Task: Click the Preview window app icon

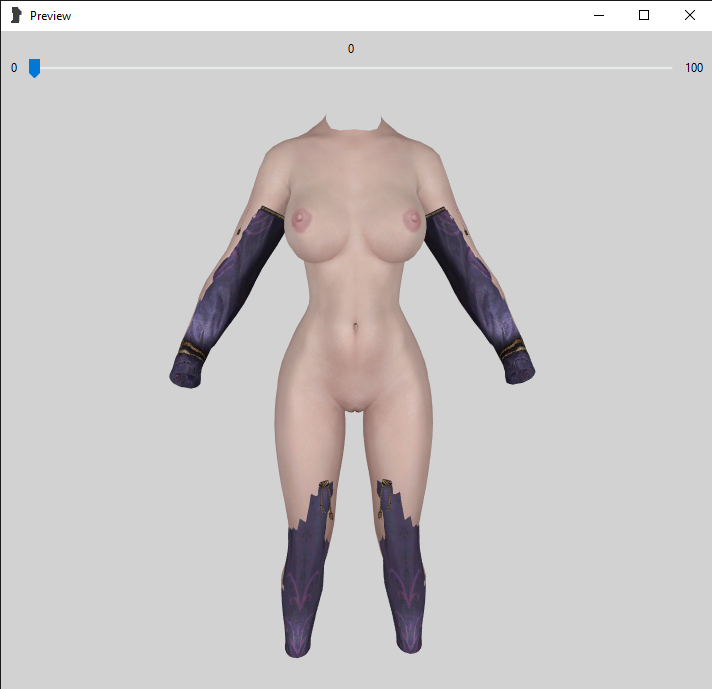Action: pyautogui.click(x=16, y=16)
